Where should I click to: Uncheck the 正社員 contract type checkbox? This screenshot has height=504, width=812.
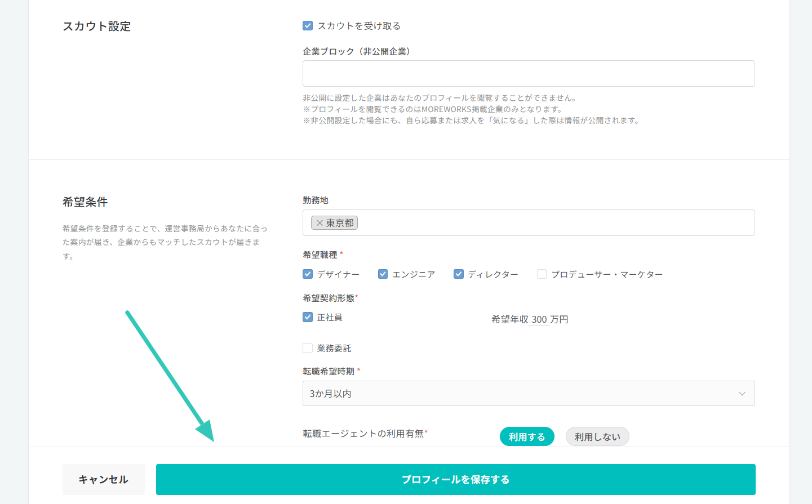308,317
